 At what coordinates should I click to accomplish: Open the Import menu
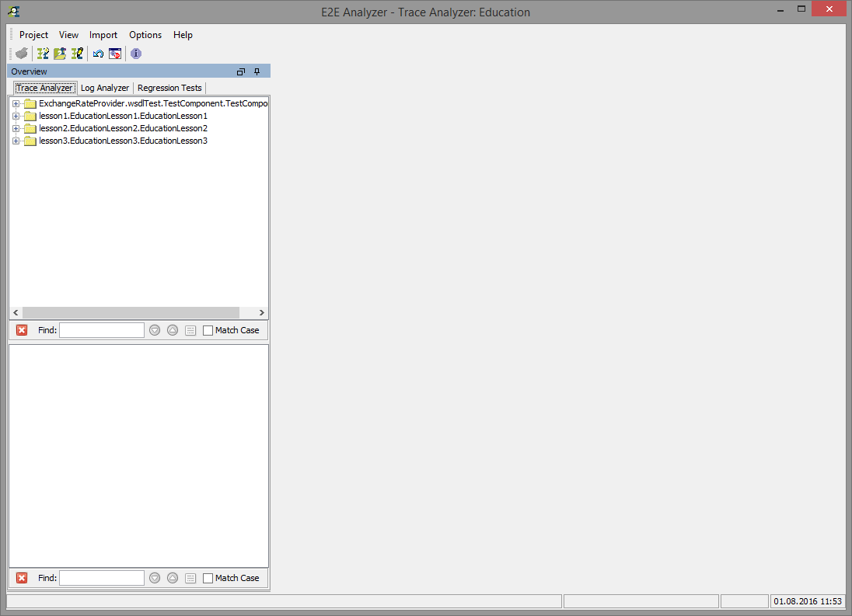pos(103,35)
